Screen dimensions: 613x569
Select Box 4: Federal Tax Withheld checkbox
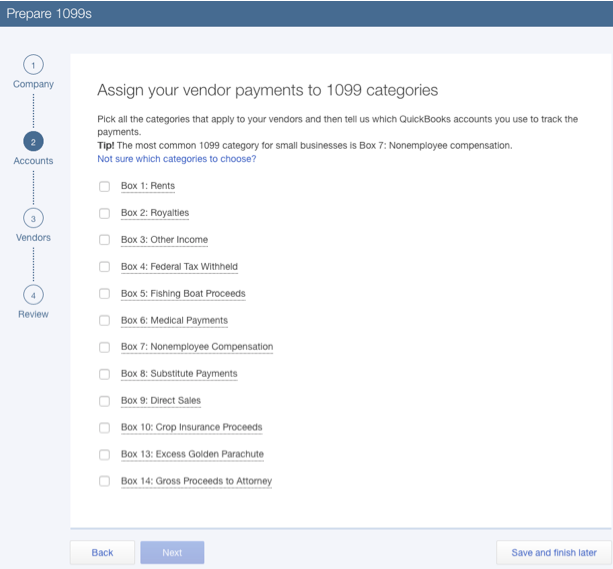tap(105, 267)
